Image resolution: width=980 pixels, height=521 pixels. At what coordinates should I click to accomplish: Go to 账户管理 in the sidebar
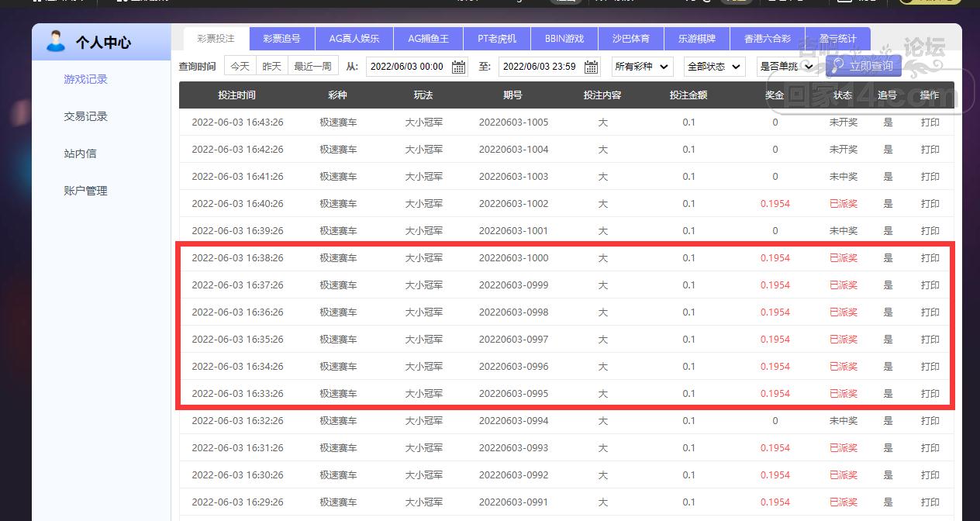point(85,191)
